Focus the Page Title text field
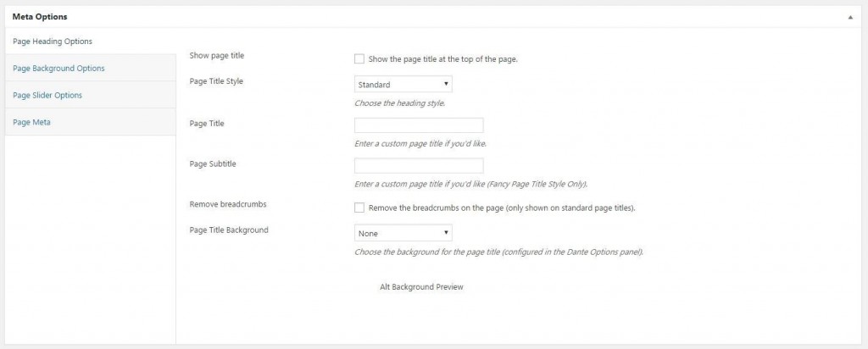868x349 pixels. pyautogui.click(x=418, y=125)
